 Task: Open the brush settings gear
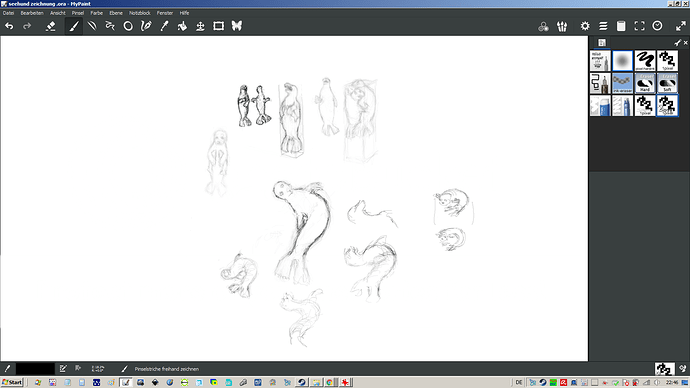pyautogui.click(x=584, y=26)
